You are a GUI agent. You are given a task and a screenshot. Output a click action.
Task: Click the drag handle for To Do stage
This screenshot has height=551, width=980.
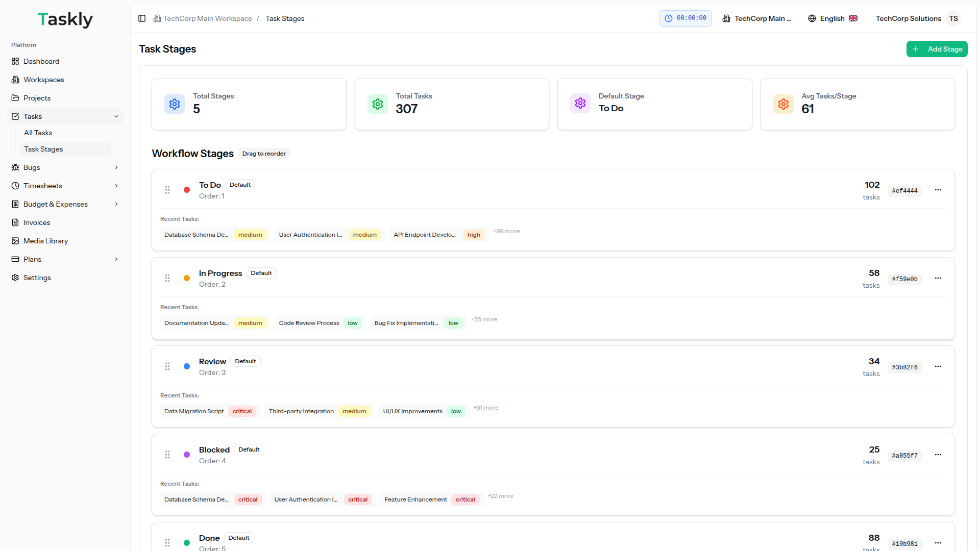click(x=167, y=190)
